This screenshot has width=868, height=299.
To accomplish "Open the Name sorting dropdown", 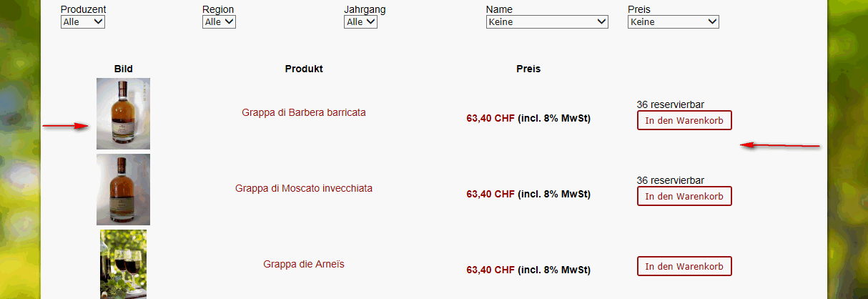I will (547, 22).
